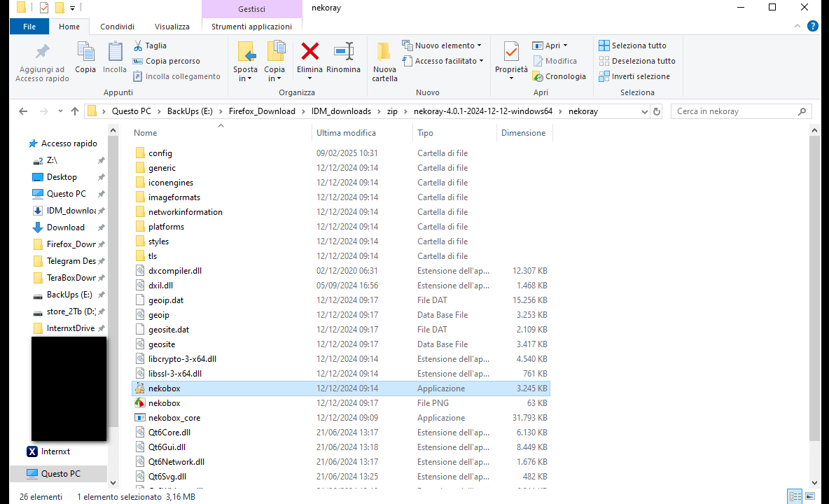
Task: Select Questo PC in navigation tree
Action: coord(58,474)
